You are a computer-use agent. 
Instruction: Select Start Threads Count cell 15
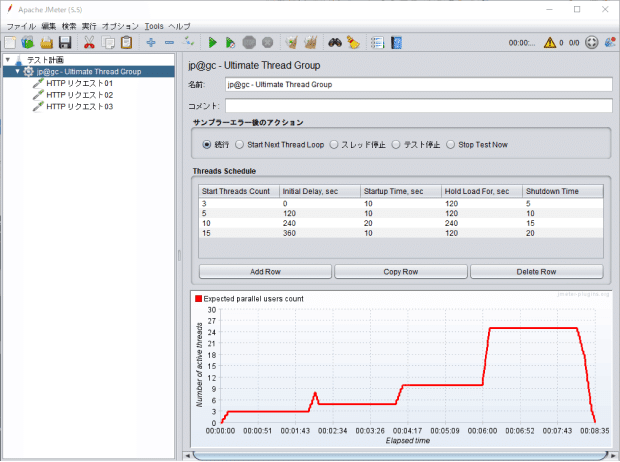click(x=239, y=233)
